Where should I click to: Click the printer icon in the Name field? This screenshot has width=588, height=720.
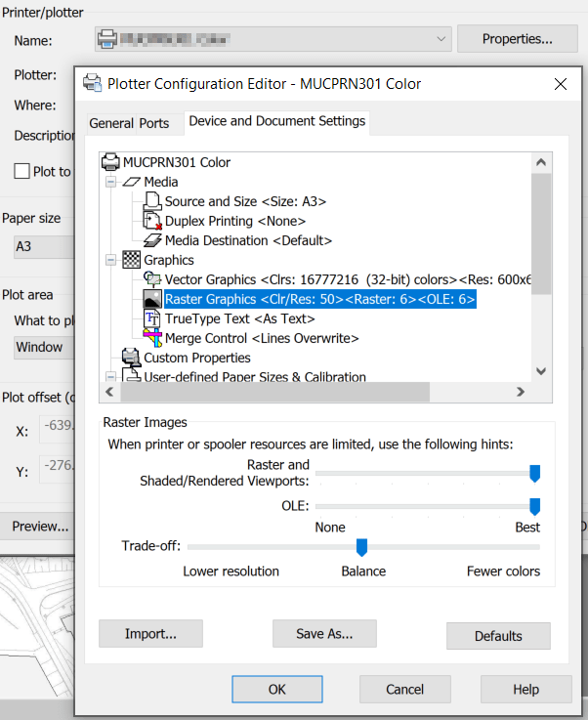click(x=107, y=39)
